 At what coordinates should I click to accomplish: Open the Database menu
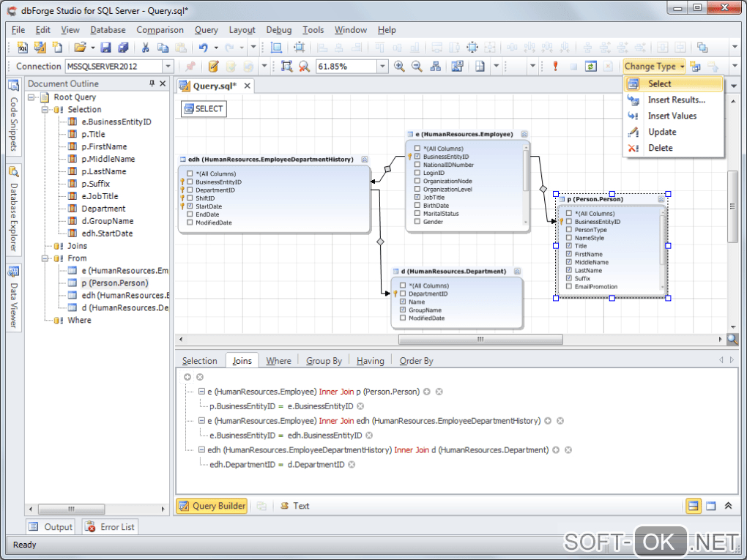[108, 30]
